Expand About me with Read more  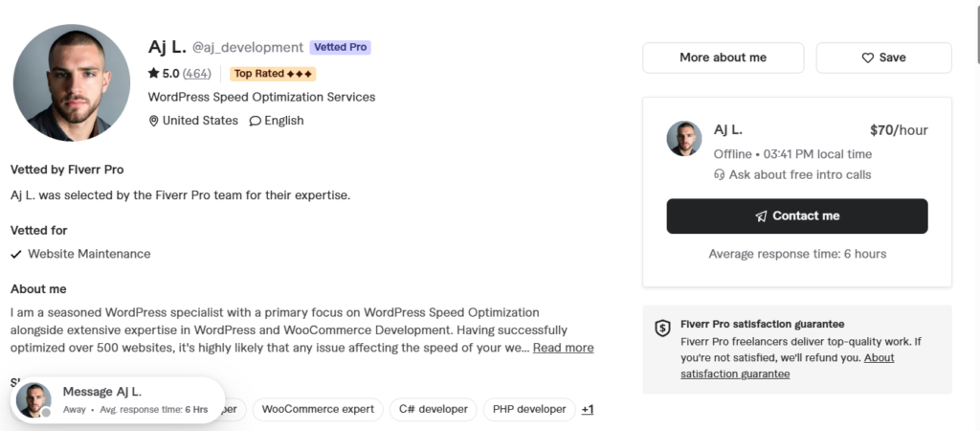563,348
